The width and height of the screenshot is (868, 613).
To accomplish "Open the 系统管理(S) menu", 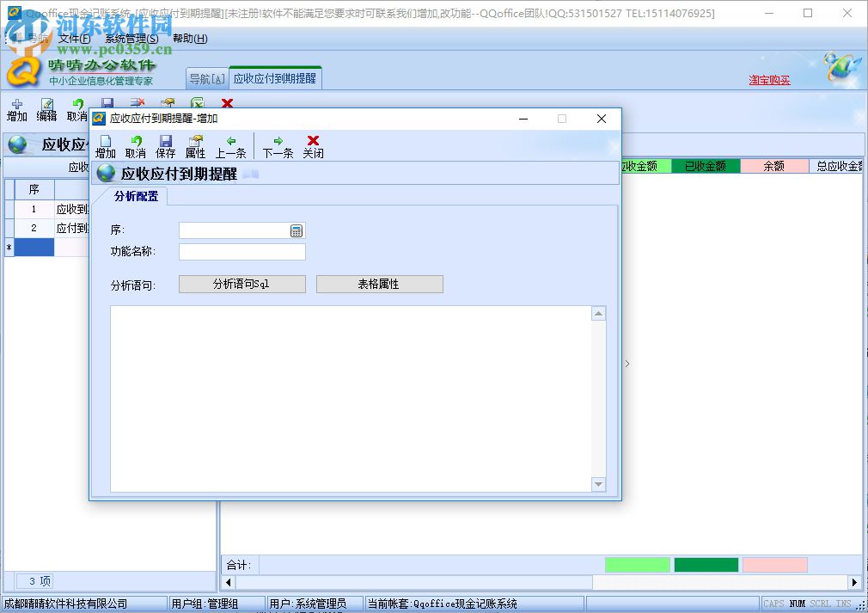I will (x=129, y=38).
